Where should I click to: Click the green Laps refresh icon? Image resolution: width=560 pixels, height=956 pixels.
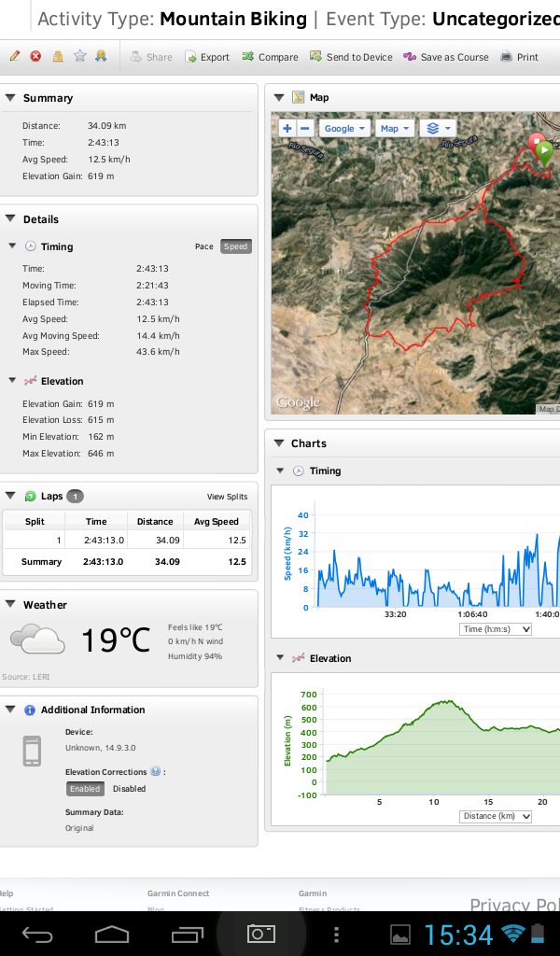[31, 497]
